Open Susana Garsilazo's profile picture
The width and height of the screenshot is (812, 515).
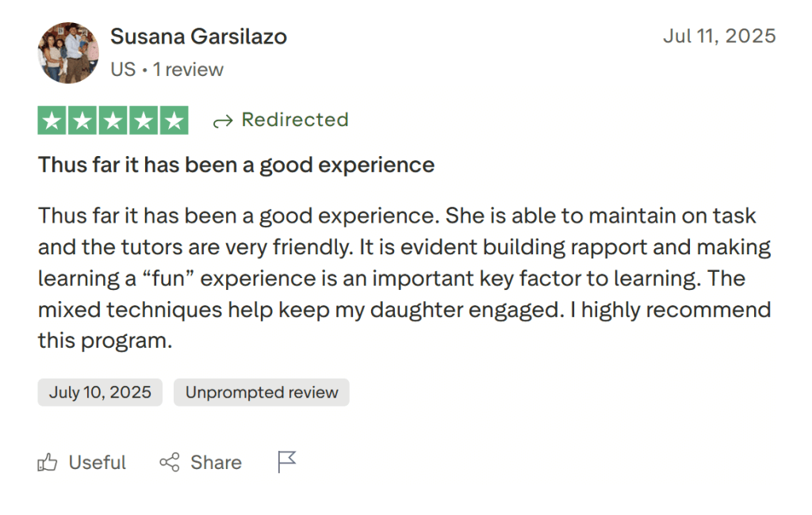tap(68, 52)
